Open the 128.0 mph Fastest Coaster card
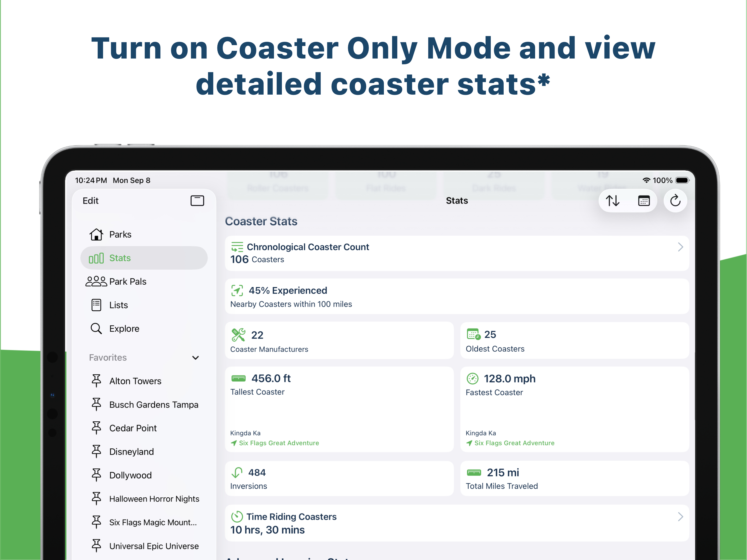 [574, 409]
